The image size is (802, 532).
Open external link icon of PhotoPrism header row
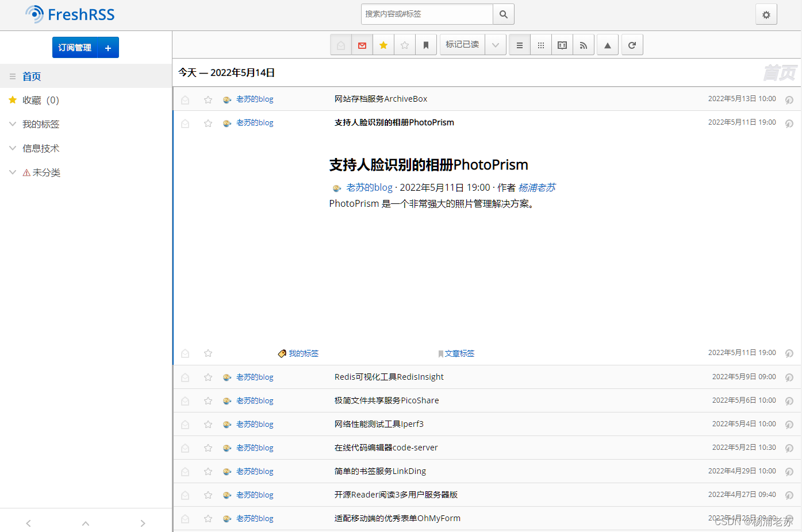pos(789,123)
